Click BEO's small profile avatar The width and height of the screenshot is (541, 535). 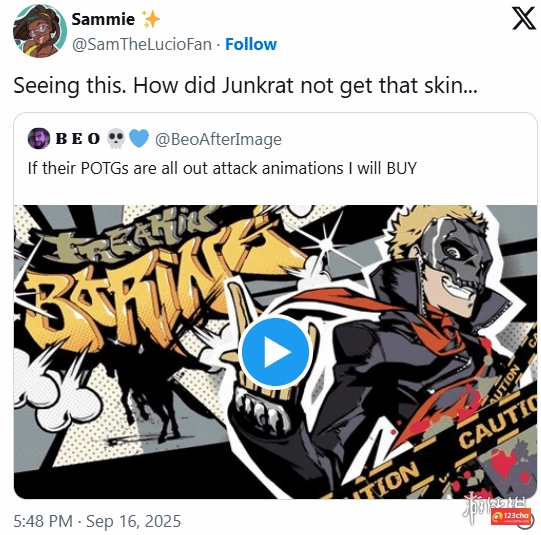pyautogui.click(x=39, y=138)
